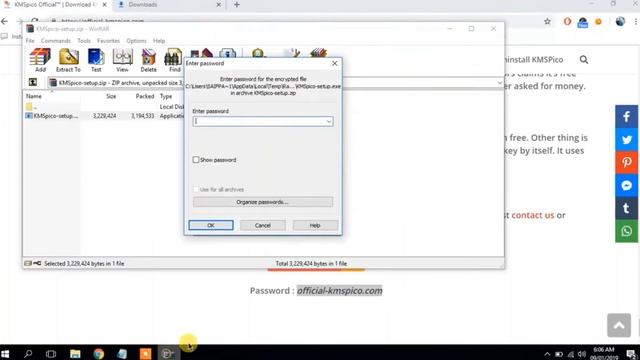This screenshot has width=640, height=360.
Task: Open Google Chrome from the taskbar
Action: tap(98, 354)
